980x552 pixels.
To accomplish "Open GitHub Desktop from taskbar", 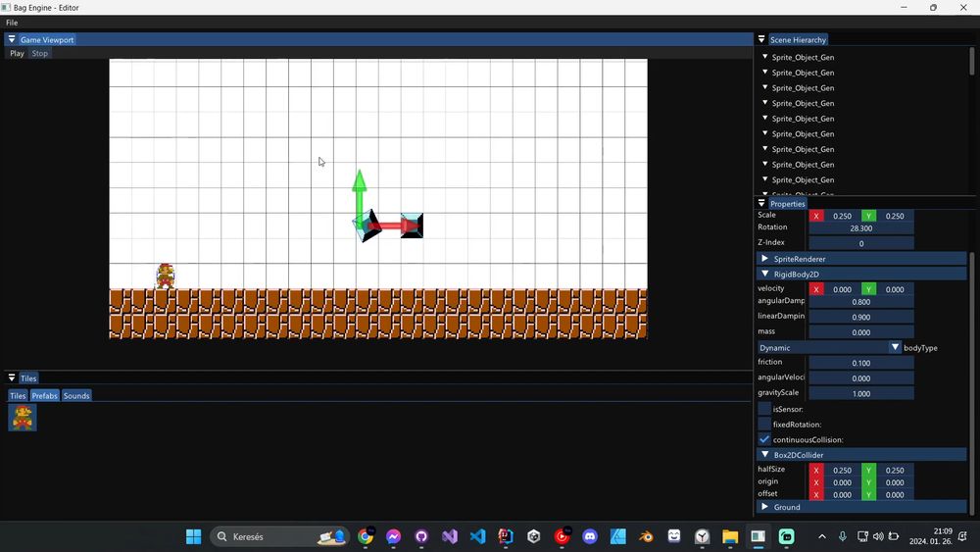I will point(421,536).
